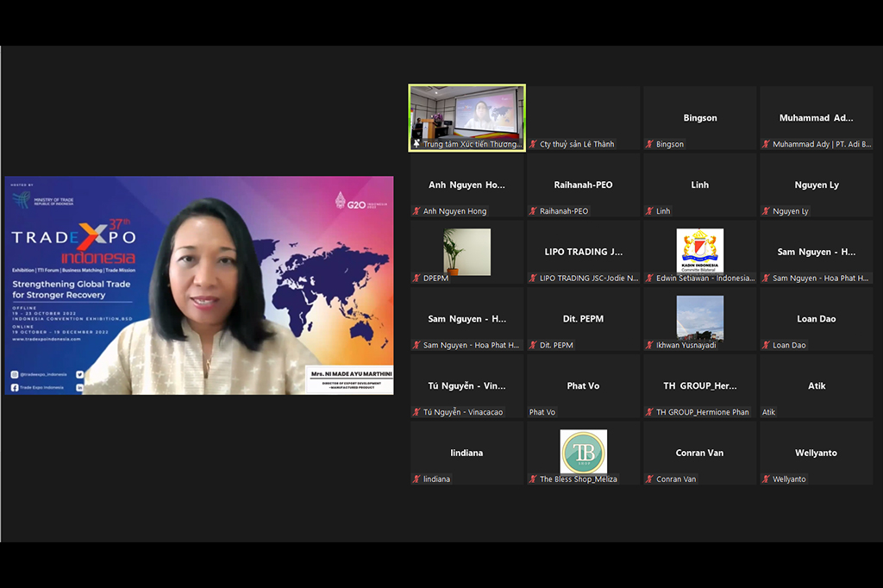Select the Phat Vo participant tile

pos(584,386)
